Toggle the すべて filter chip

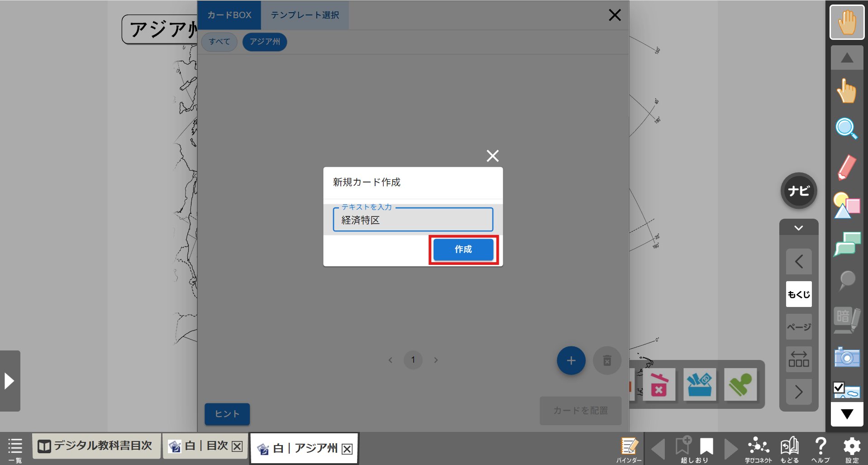coord(219,42)
